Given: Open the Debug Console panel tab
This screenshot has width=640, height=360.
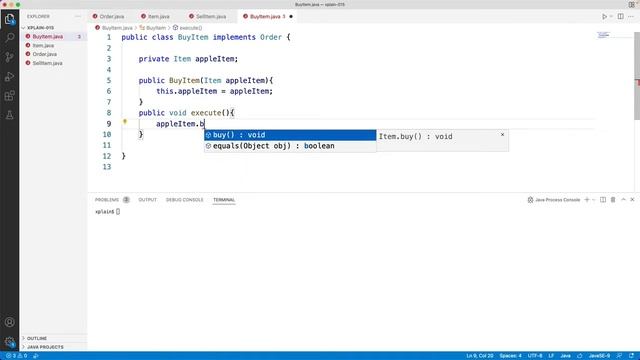Looking at the screenshot, I should [184, 200].
